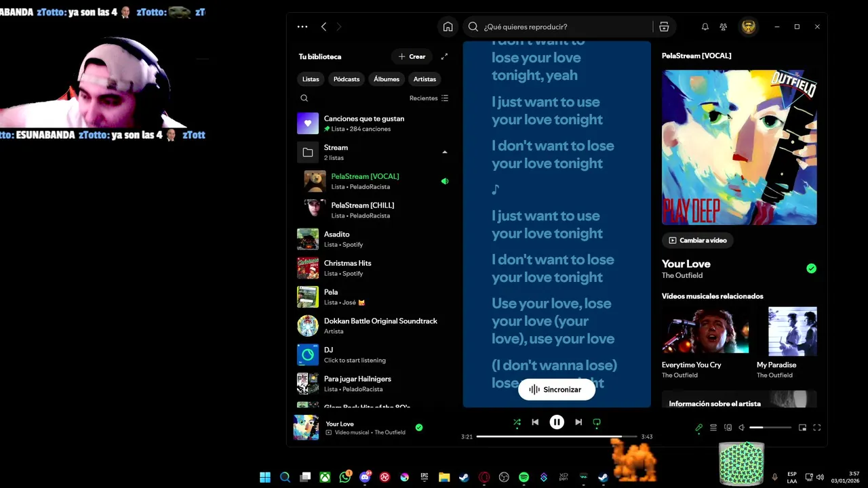Viewport: 868px width, 488px height.
Task: Click the Sincronizar button
Action: coord(556,390)
